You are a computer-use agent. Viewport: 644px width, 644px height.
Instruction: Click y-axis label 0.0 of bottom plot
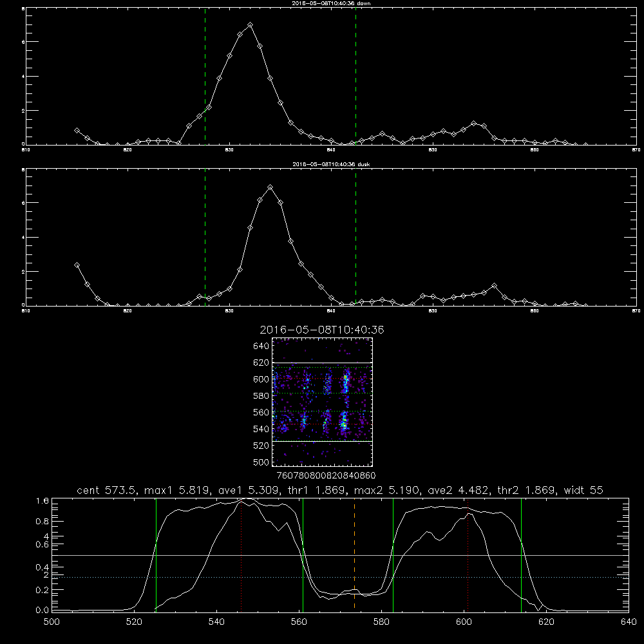point(43,611)
